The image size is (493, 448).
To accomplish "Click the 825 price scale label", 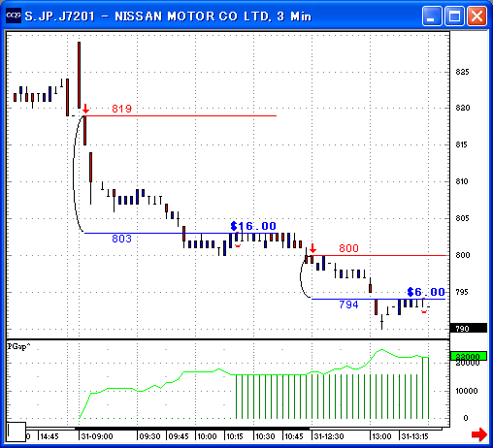I will (462, 72).
